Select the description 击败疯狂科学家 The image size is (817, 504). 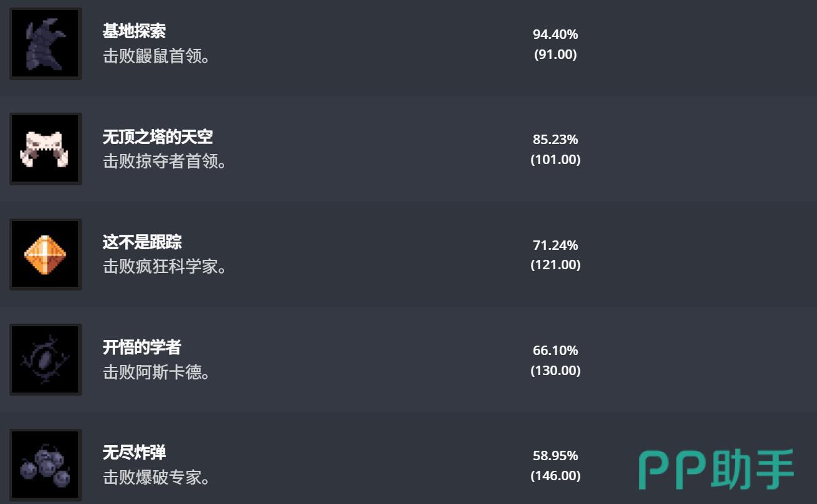coord(165,267)
